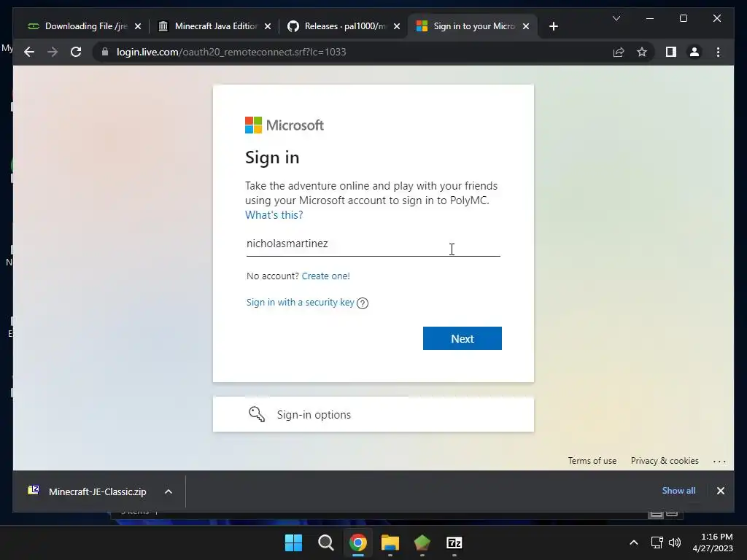The width and height of the screenshot is (747, 560).
Task: Close the Downloading File tab
Action: tap(138, 26)
